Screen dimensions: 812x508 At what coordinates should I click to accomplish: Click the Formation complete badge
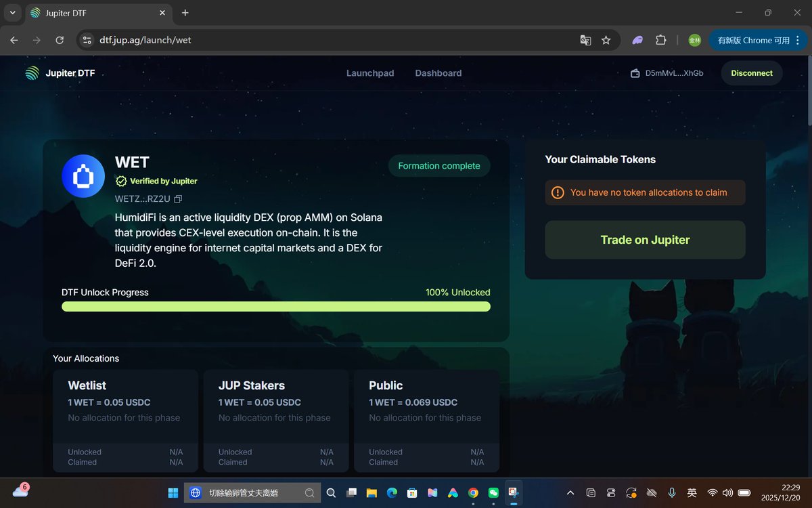439,166
